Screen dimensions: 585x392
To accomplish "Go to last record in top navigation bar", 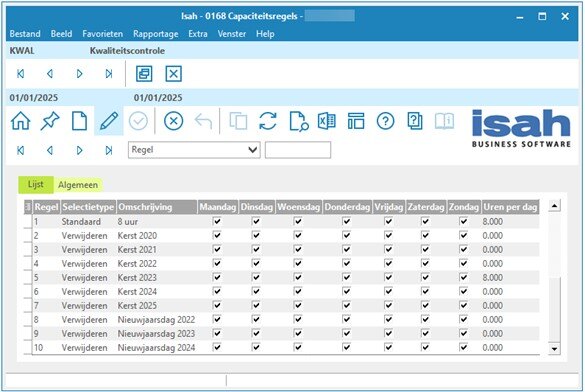I will click(x=109, y=74).
